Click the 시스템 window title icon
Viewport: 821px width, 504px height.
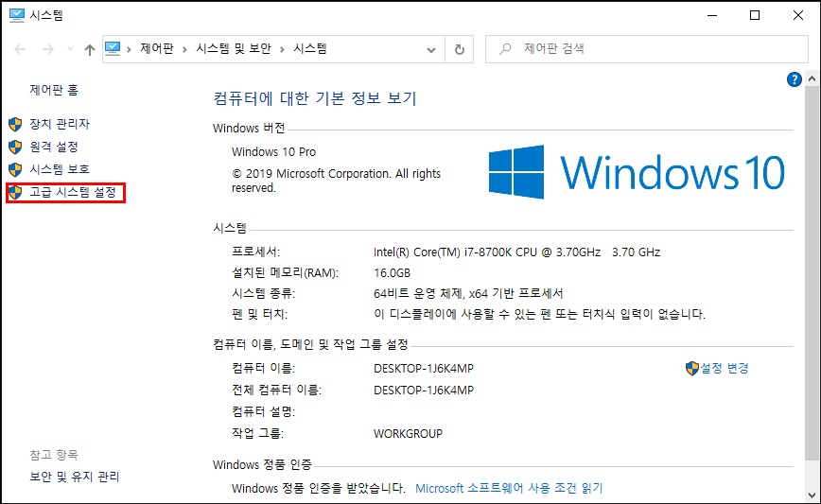(x=17, y=15)
